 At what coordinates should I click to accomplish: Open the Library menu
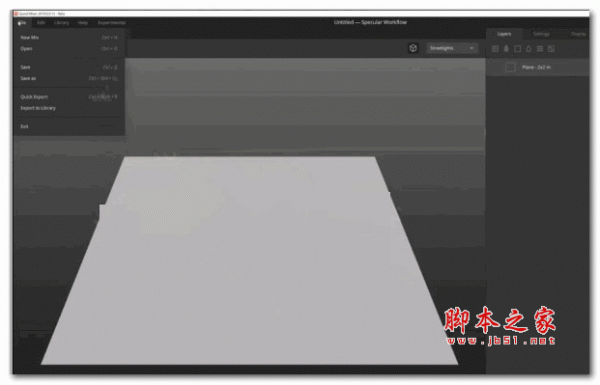point(61,23)
